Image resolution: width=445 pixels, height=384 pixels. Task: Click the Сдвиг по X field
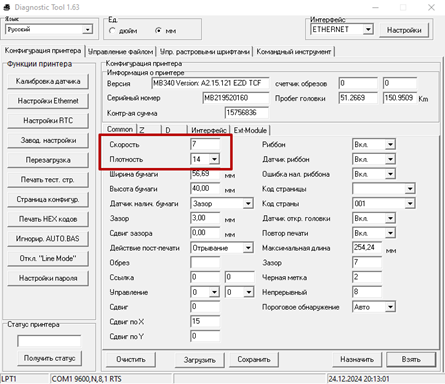coord(205,321)
